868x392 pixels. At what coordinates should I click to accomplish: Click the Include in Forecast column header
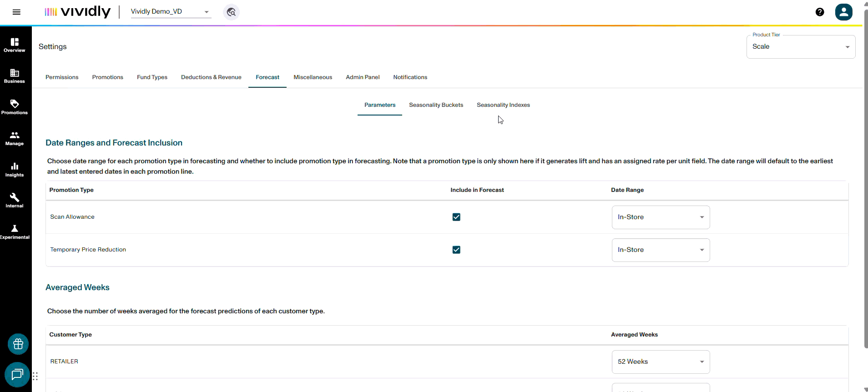[477, 190]
